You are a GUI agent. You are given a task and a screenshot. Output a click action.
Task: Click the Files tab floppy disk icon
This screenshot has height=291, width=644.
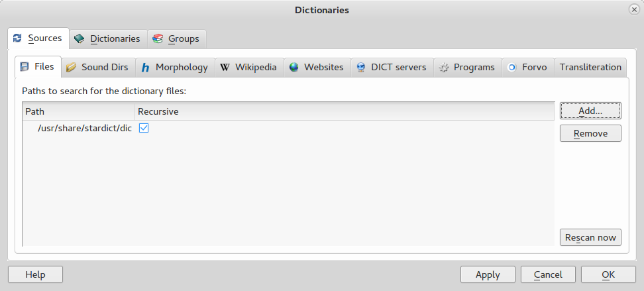(x=25, y=67)
